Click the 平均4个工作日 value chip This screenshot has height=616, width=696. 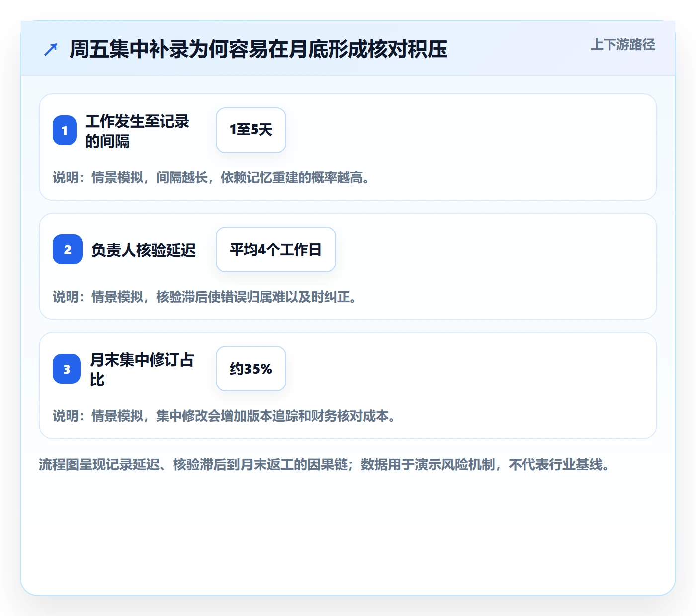click(x=276, y=249)
